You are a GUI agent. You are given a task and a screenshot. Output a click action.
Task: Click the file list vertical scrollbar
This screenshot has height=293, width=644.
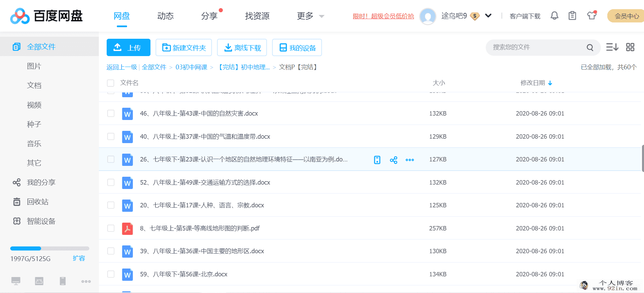pos(643,158)
